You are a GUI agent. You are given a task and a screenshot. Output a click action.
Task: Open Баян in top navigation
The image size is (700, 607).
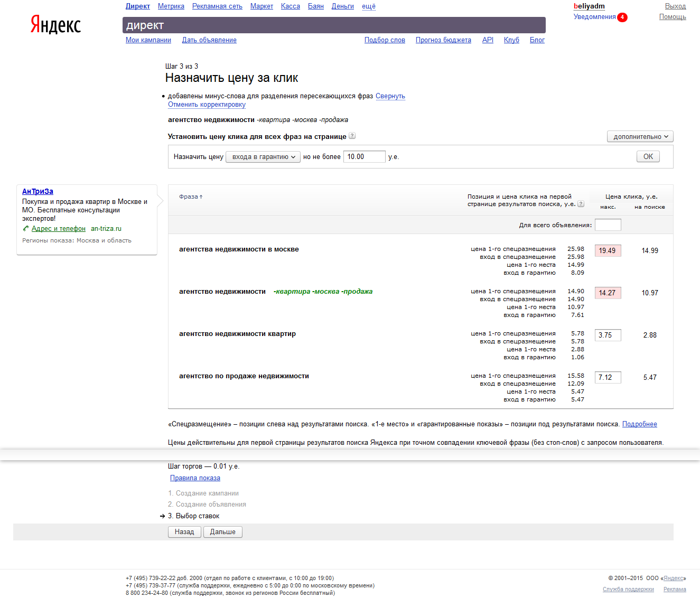pyautogui.click(x=316, y=6)
